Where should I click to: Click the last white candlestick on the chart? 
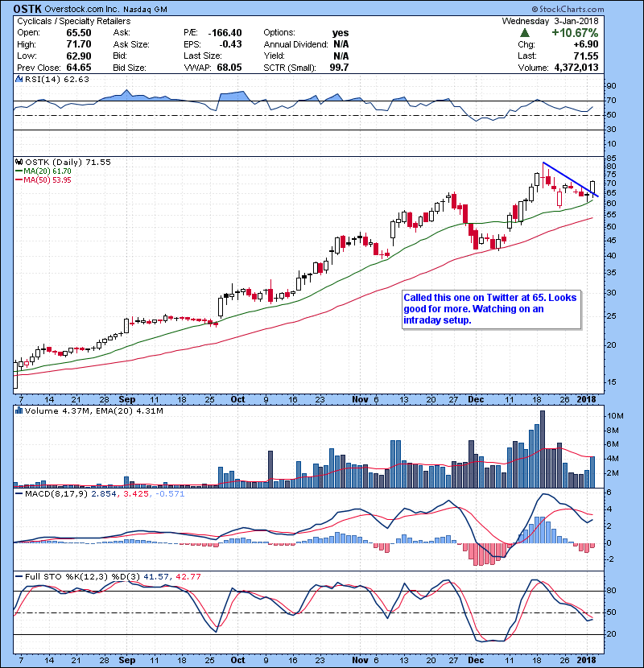click(x=593, y=188)
